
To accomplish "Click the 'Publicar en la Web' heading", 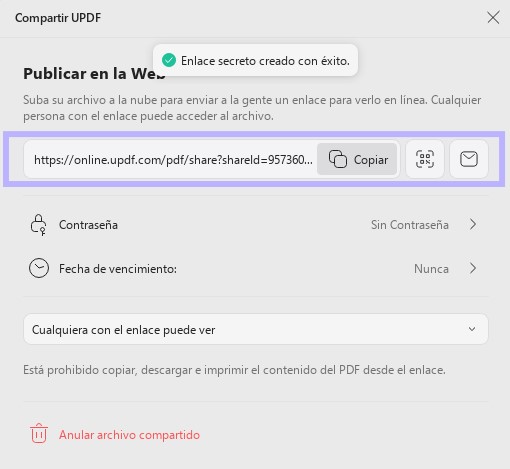I will [x=94, y=73].
